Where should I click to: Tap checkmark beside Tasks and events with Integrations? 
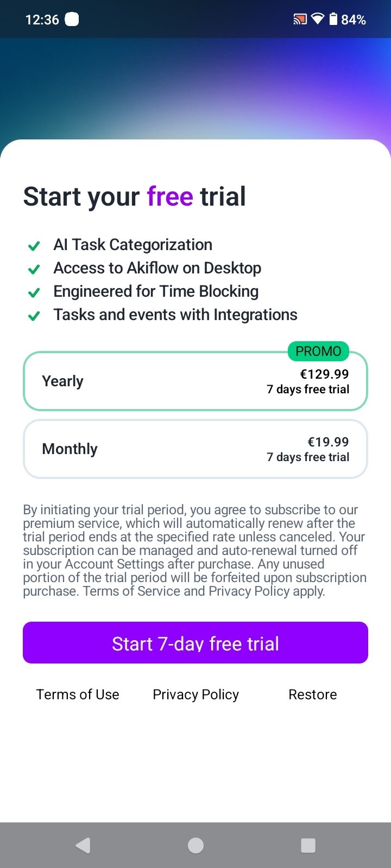(34, 316)
